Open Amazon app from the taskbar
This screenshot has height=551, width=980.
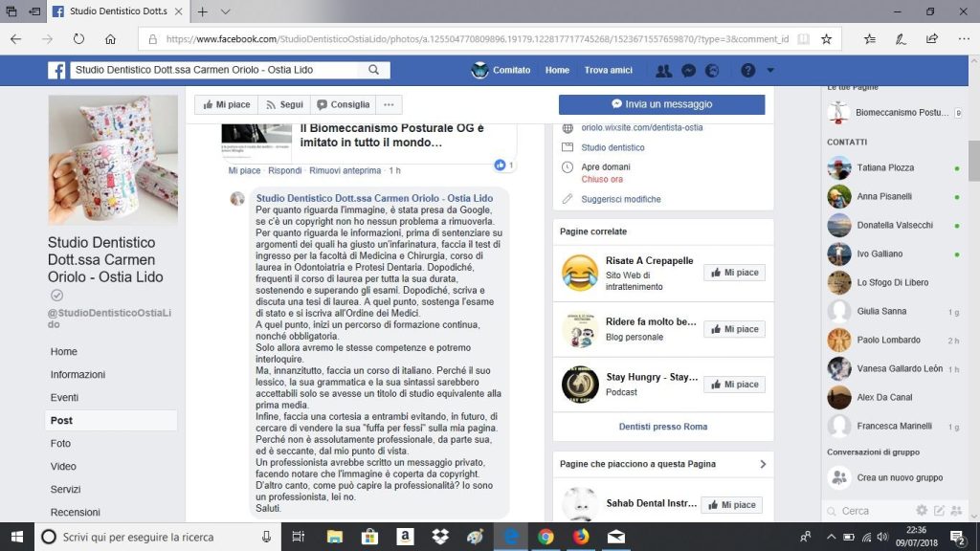(405, 537)
